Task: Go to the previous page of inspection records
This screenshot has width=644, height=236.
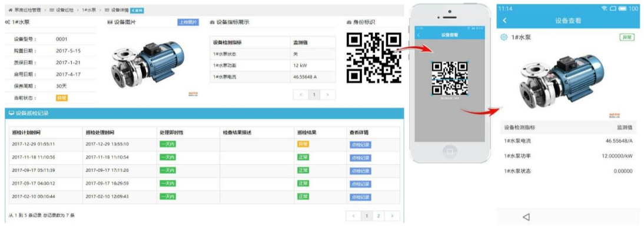Action: pyautogui.click(x=353, y=215)
